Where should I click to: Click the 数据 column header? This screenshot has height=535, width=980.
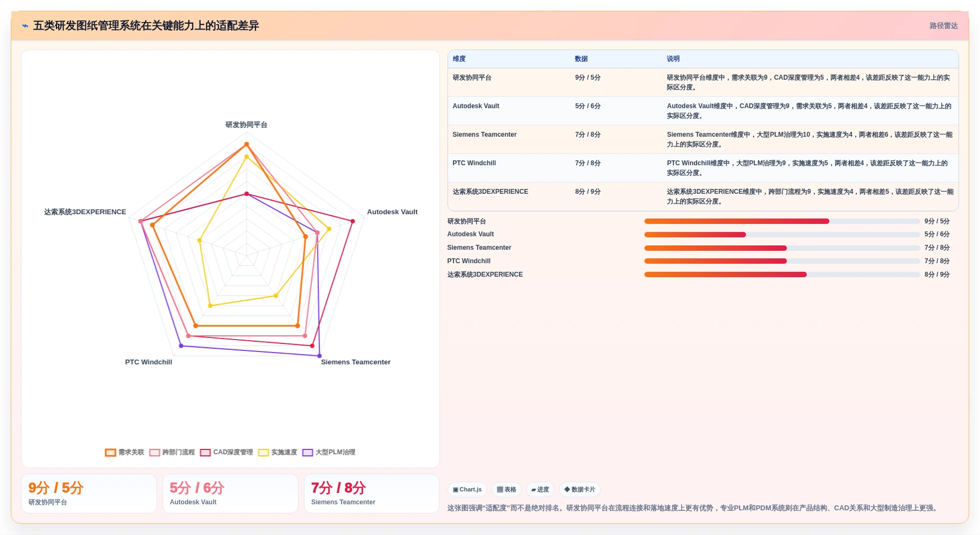click(x=581, y=59)
